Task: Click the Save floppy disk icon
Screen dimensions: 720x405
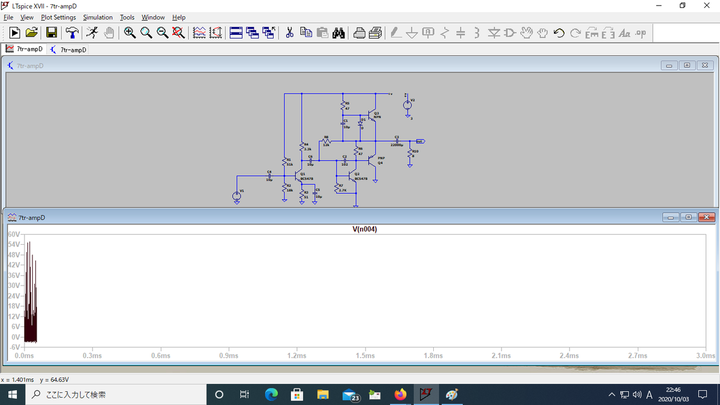Action: coord(51,33)
